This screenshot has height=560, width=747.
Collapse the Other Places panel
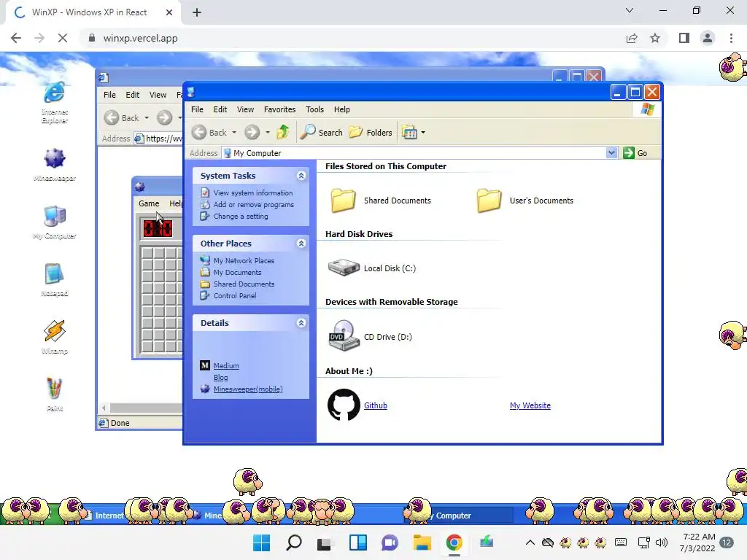coord(301,244)
